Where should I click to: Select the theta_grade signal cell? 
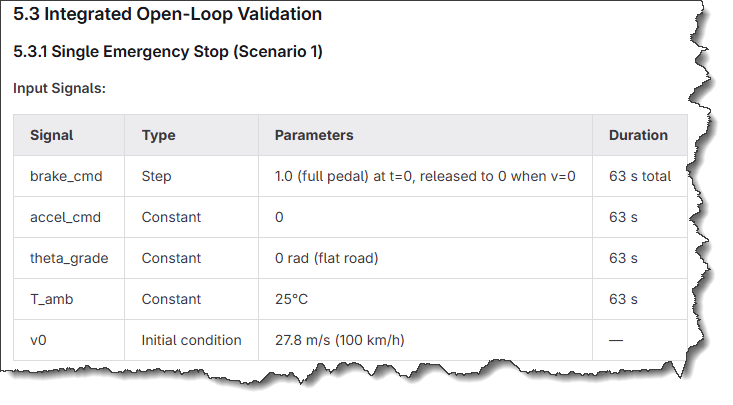click(x=69, y=258)
